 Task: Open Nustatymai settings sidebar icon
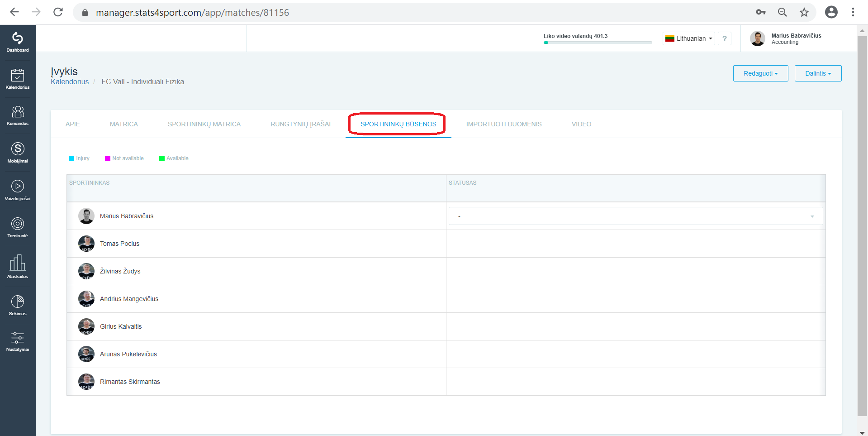click(18, 341)
